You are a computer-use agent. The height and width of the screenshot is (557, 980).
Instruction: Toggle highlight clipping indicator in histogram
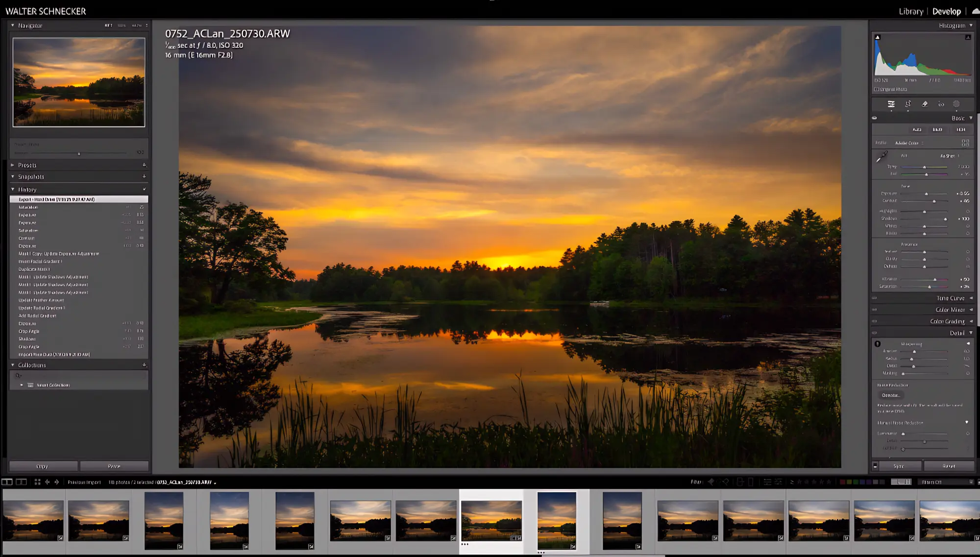click(x=968, y=37)
